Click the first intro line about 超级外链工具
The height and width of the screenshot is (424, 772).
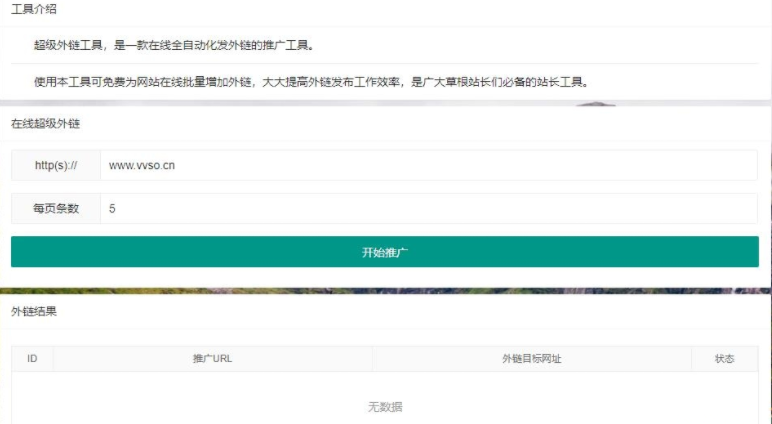tap(172, 45)
